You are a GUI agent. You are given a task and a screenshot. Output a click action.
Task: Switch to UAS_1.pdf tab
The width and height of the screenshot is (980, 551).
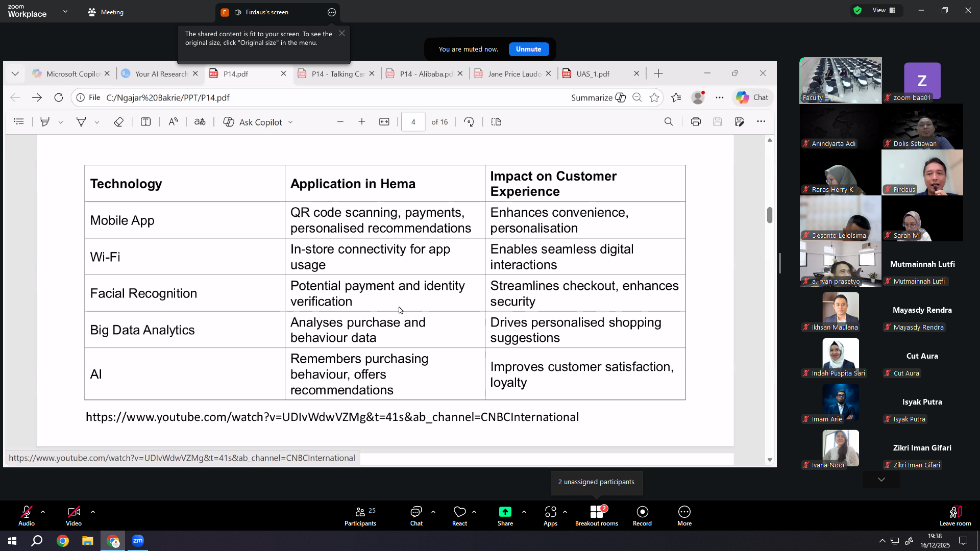pos(601,73)
